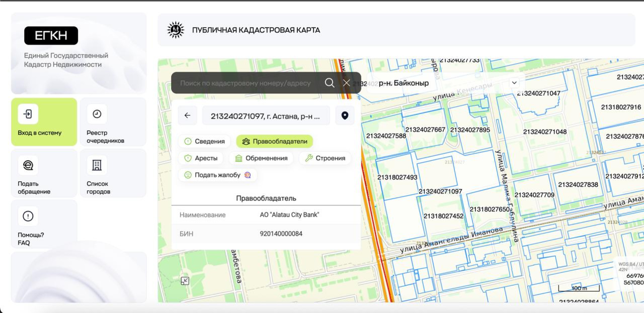Enable the Обременения view
The height and width of the screenshot is (313, 644).
tap(261, 158)
